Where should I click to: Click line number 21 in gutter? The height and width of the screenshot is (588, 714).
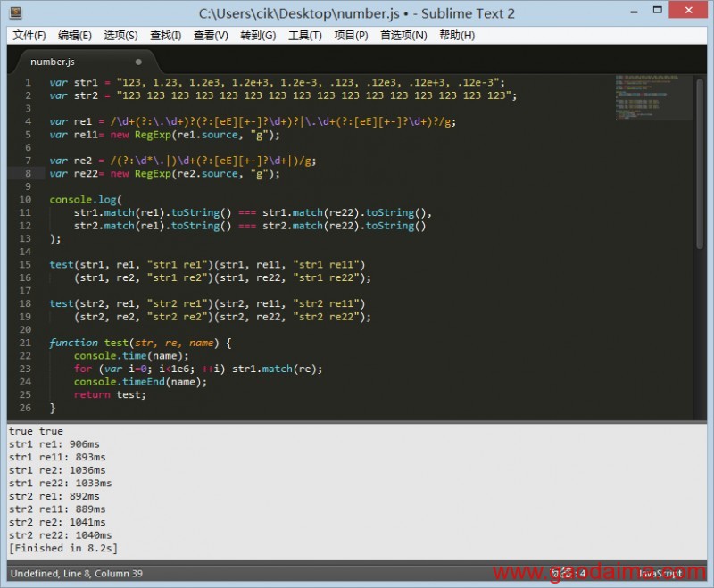(25, 343)
